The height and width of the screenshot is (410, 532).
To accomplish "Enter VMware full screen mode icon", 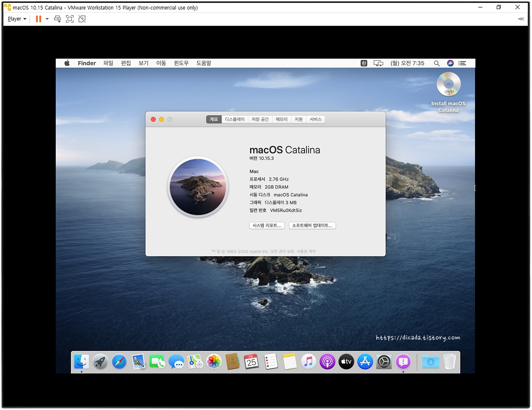I will pos(70,19).
